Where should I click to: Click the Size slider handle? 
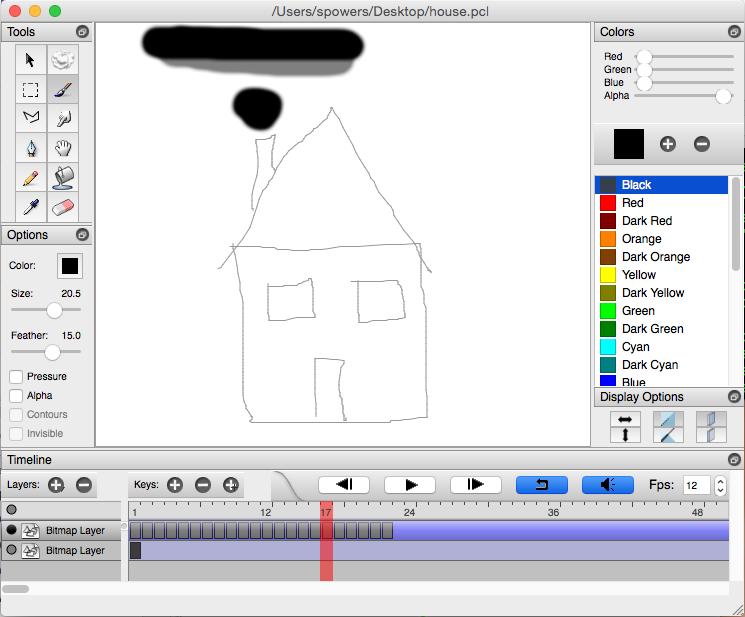54,311
